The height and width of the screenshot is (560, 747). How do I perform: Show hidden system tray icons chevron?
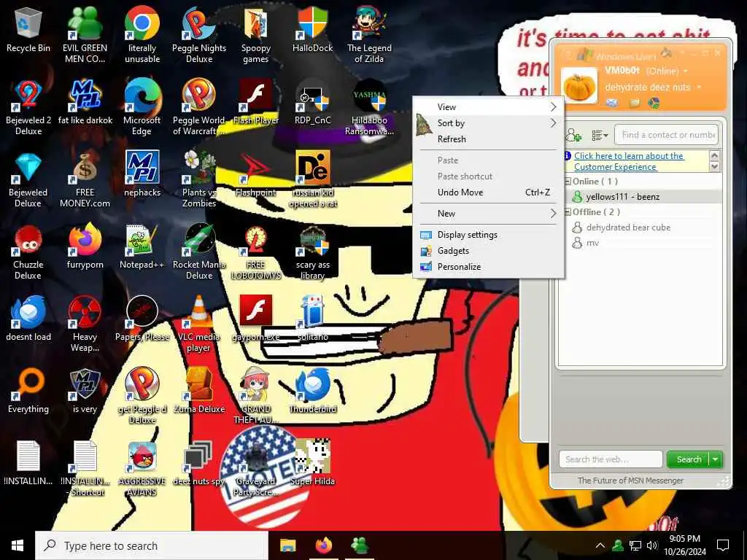click(x=600, y=545)
